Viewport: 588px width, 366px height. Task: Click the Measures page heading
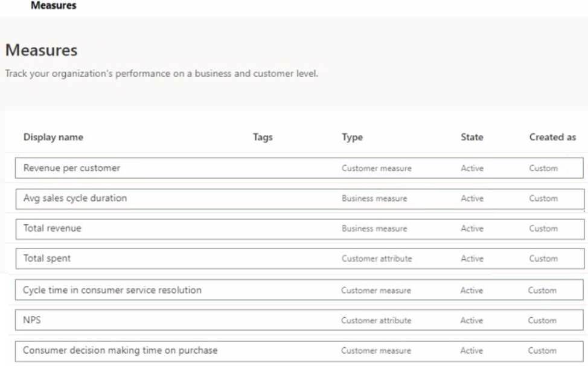tap(41, 50)
